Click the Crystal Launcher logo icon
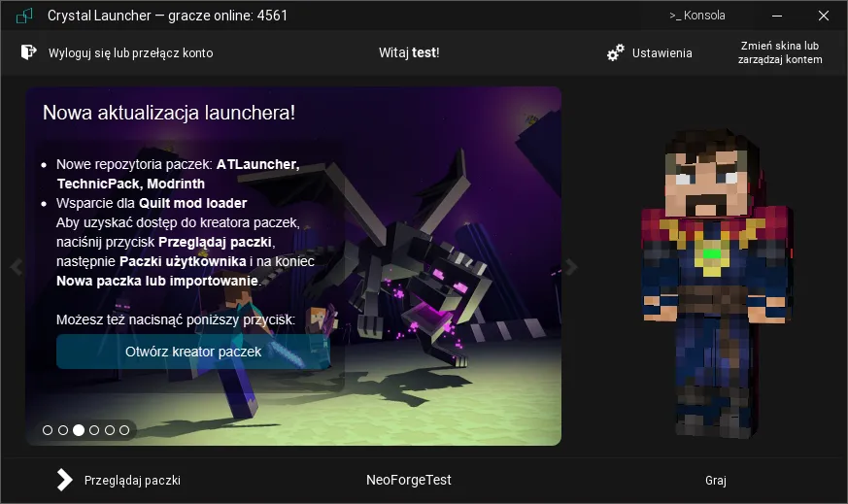Viewport: 848px width, 504px height. click(x=24, y=17)
